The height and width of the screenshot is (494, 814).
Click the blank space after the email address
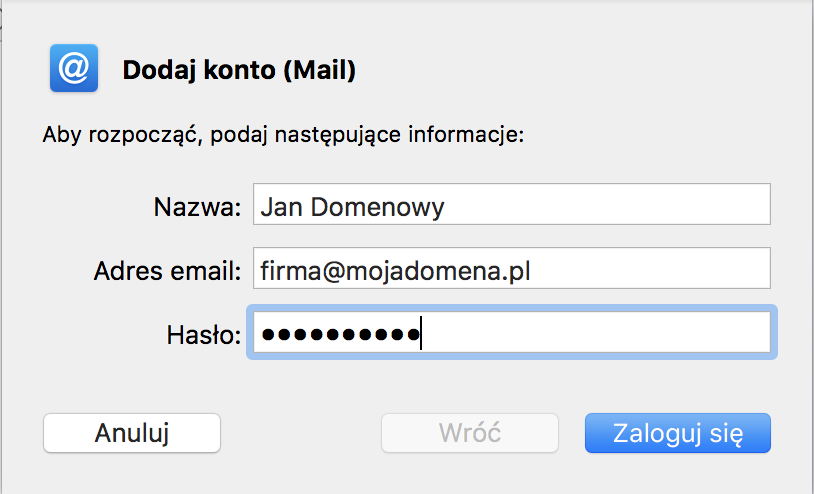pos(650,268)
